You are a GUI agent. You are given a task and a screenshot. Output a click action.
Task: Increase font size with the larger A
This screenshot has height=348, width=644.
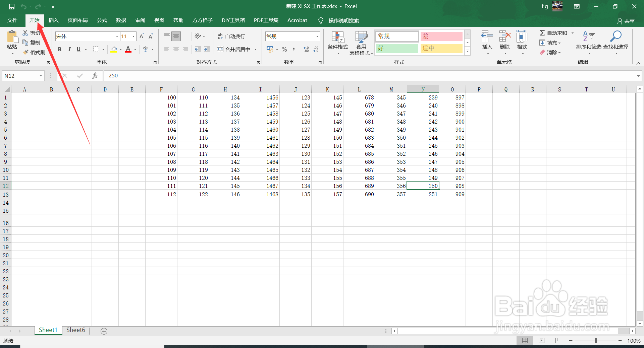tap(142, 36)
